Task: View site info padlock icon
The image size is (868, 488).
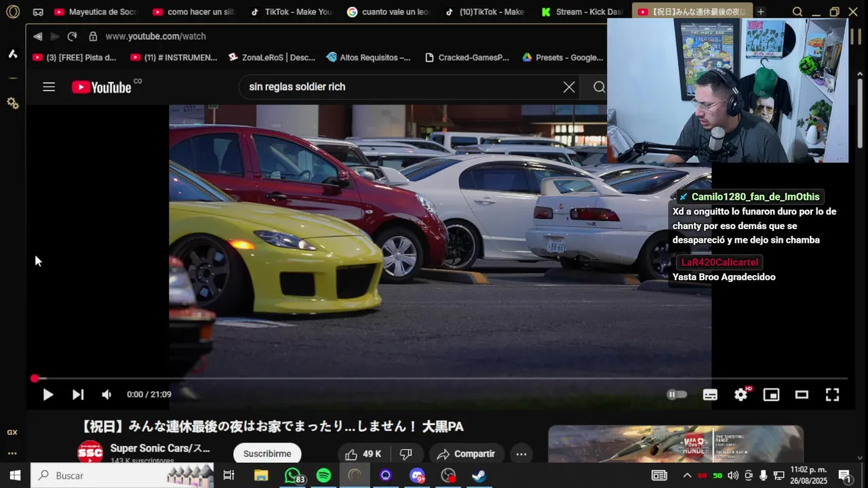Action: coord(92,36)
